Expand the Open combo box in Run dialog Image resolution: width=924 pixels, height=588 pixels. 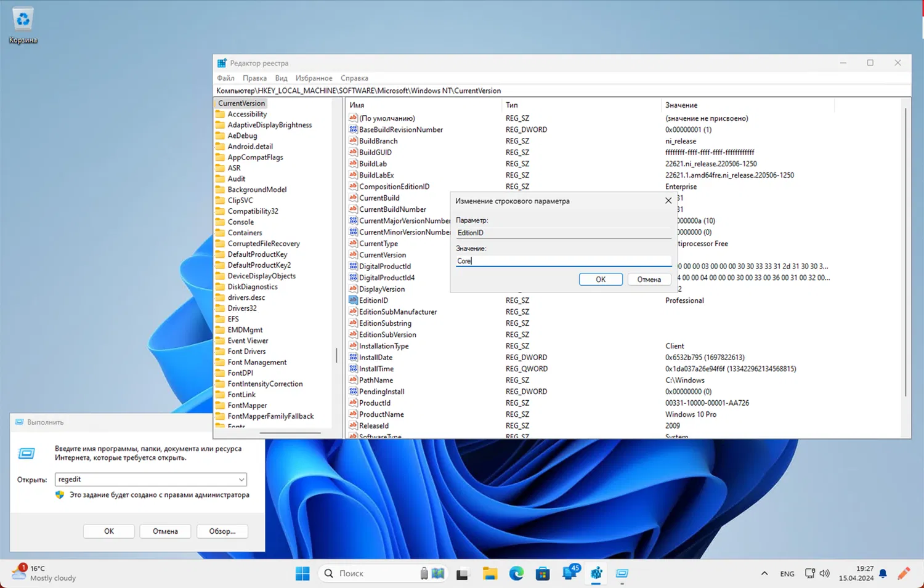(241, 480)
